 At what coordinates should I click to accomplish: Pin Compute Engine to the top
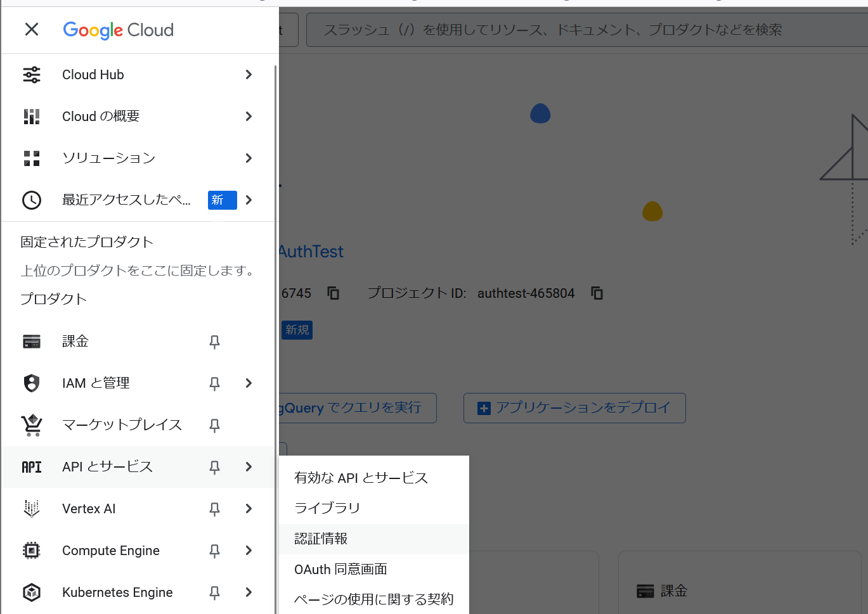tap(215, 551)
